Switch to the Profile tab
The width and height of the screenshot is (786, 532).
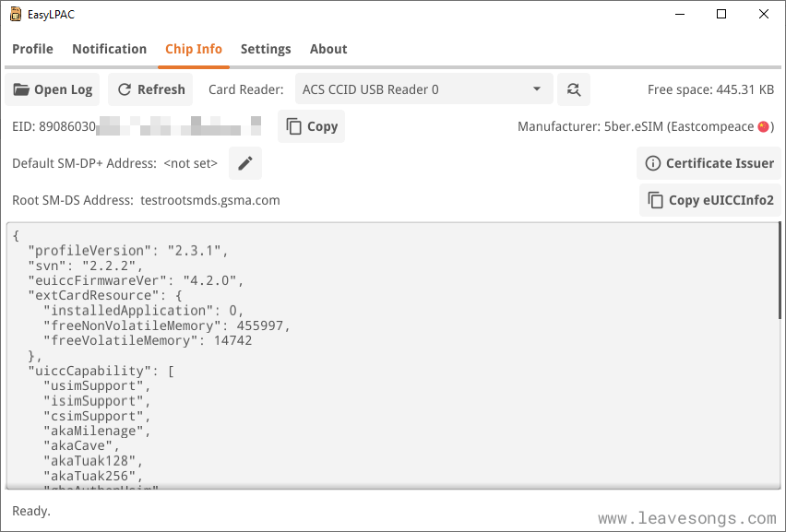32,49
